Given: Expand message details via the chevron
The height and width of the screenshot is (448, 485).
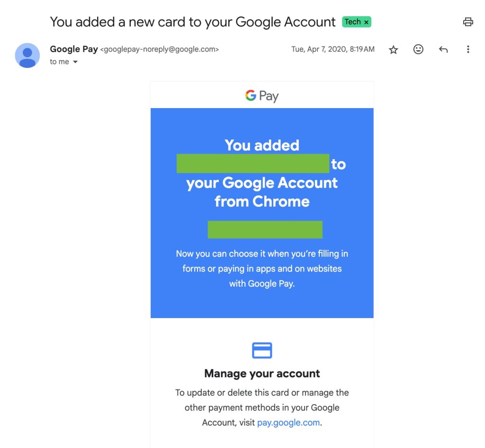Looking at the screenshot, I should point(75,62).
